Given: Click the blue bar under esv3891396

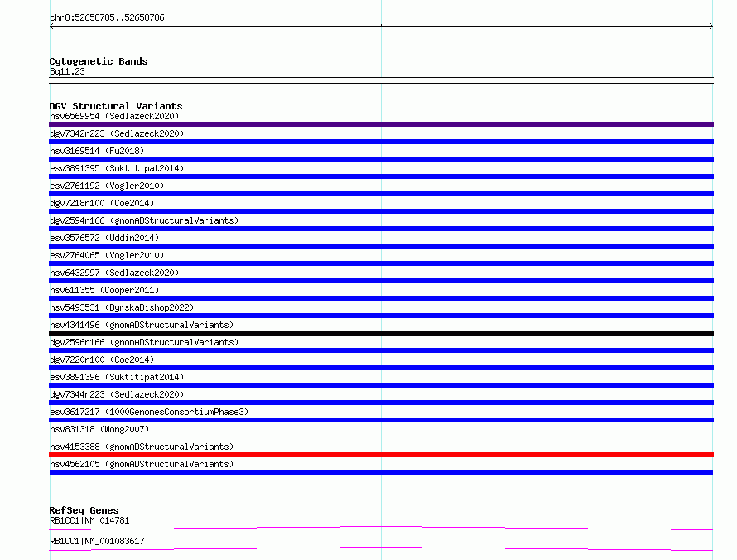Looking at the screenshot, I should pyautogui.click(x=381, y=385).
